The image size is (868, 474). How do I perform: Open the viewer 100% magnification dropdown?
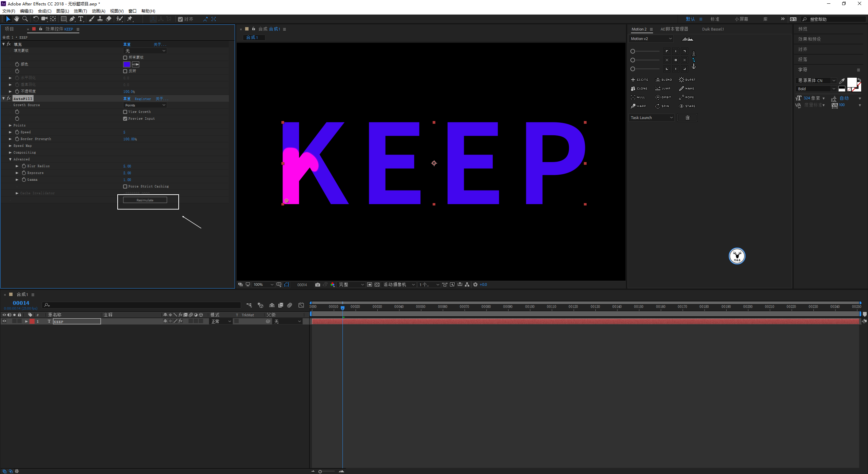(x=263, y=285)
